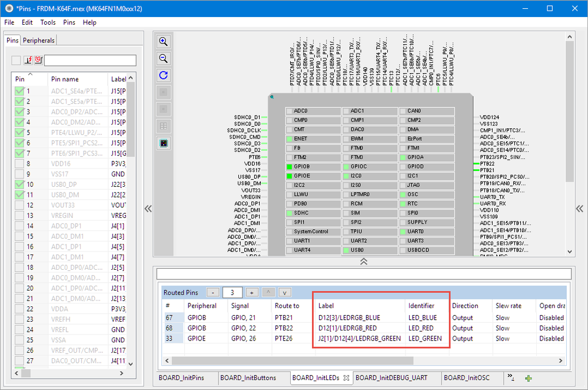588x390 pixels.
Task: Open the File menu
Action: (9, 22)
